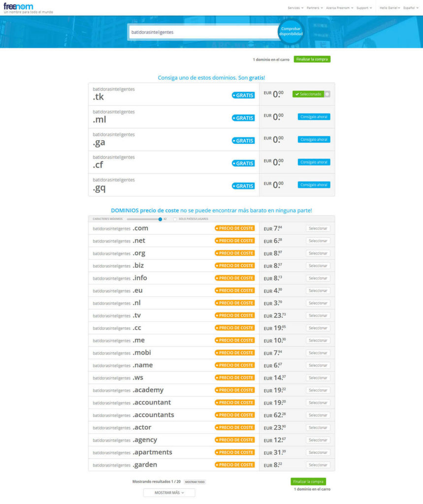Click the Mostrar todo link

195,482
